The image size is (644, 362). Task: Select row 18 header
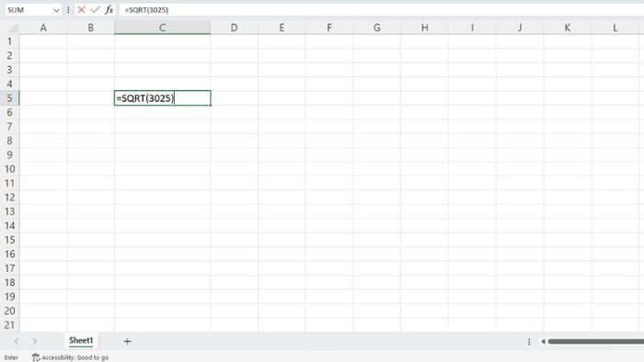pos(9,282)
